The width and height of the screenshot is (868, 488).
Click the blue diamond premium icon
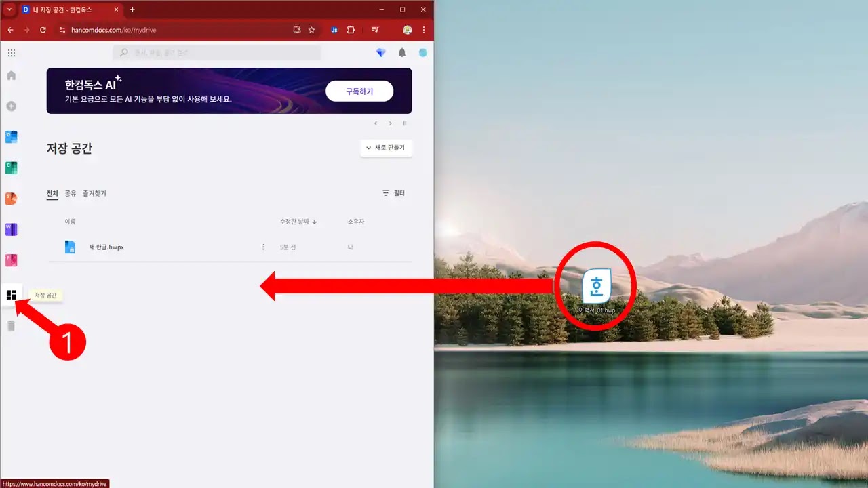click(380, 53)
